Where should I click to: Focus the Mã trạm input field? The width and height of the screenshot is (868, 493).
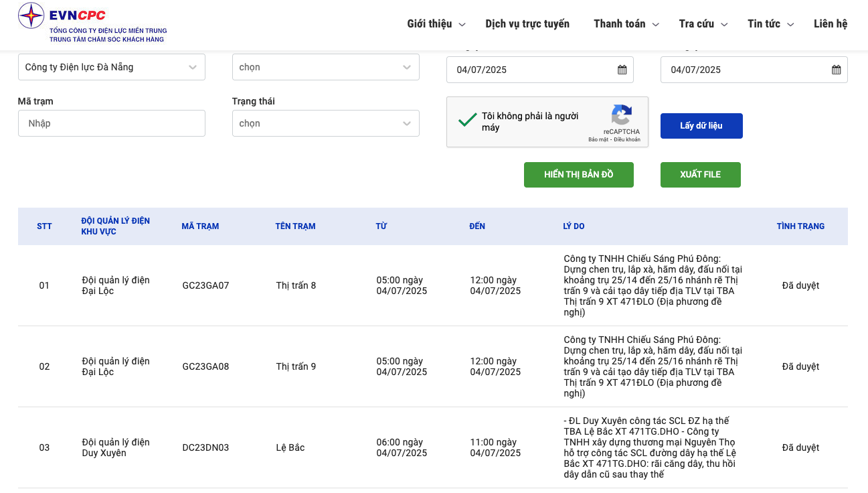(111, 123)
